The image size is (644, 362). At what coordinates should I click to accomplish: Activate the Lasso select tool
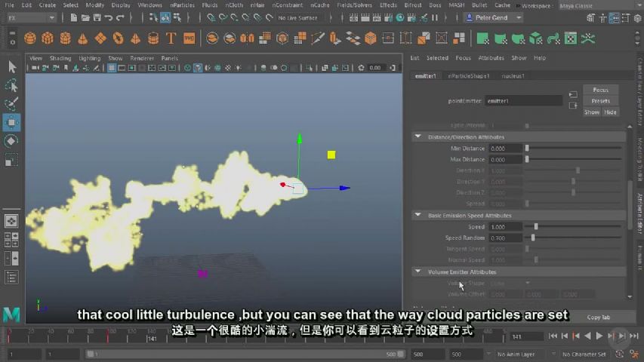click(x=11, y=85)
